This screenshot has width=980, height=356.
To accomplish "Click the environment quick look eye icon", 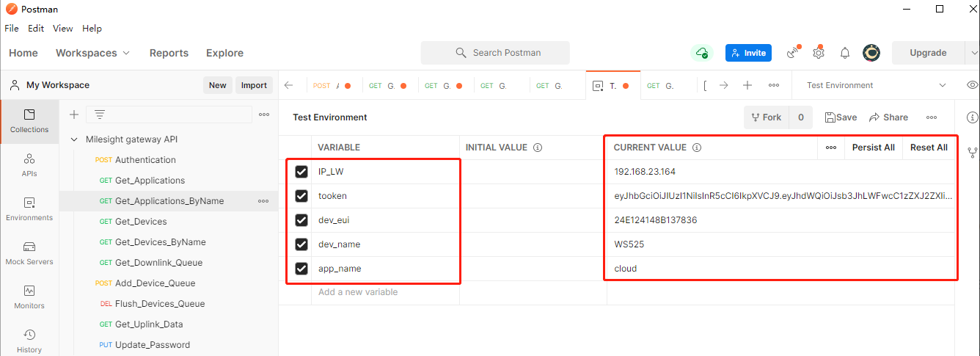I will [x=973, y=85].
